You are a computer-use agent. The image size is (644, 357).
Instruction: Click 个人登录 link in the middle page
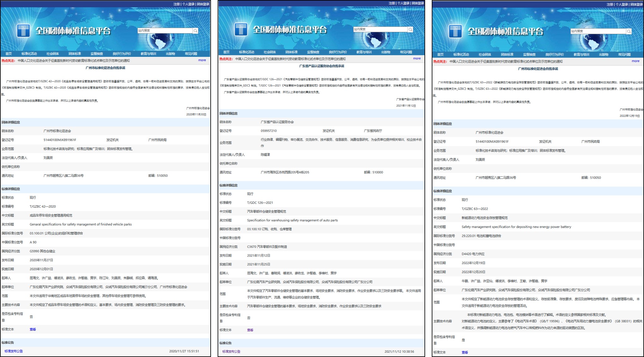(x=403, y=3)
